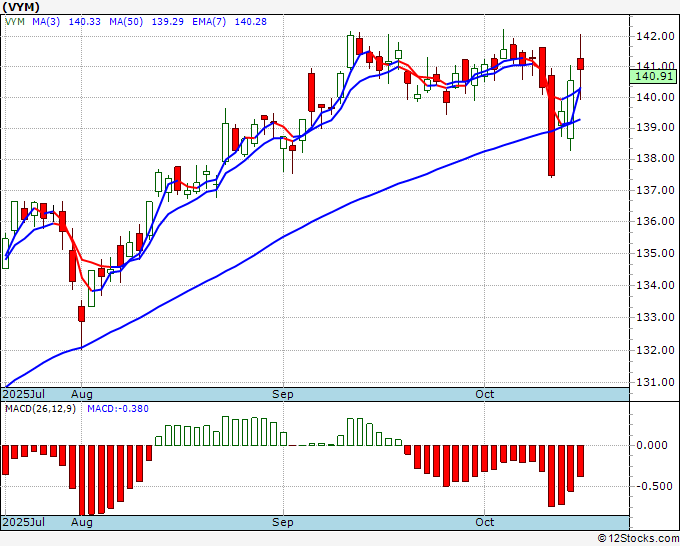Click the MA(3) value 140.33
Image resolution: width=680 pixels, height=546 pixels.
(x=85, y=22)
